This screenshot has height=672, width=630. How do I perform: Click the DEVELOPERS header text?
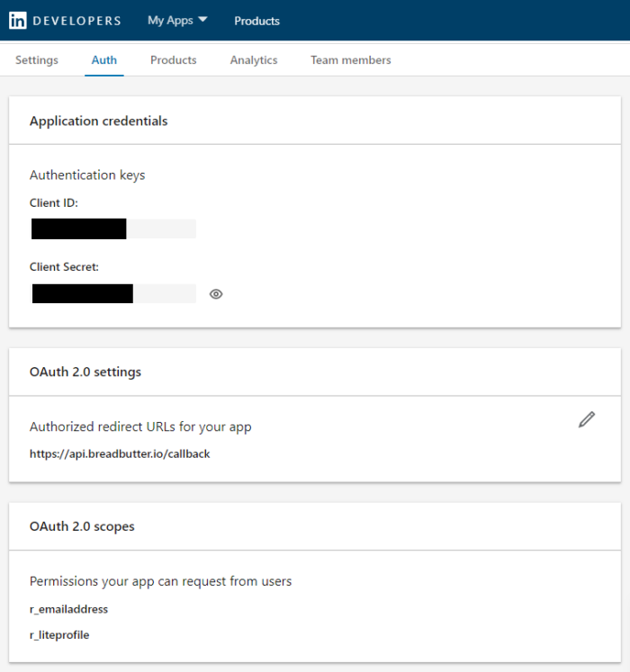coord(77,21)
